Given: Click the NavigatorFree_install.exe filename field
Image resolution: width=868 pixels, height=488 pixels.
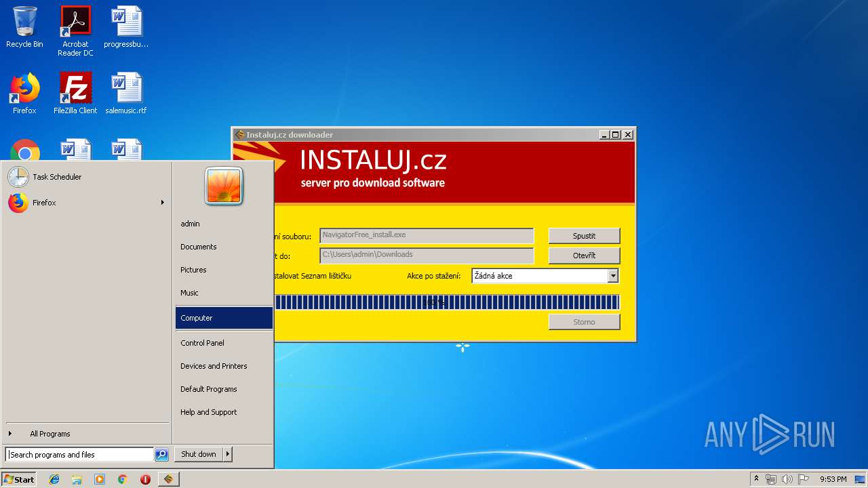Looking at the screenshot, I should tap(427, 235).
